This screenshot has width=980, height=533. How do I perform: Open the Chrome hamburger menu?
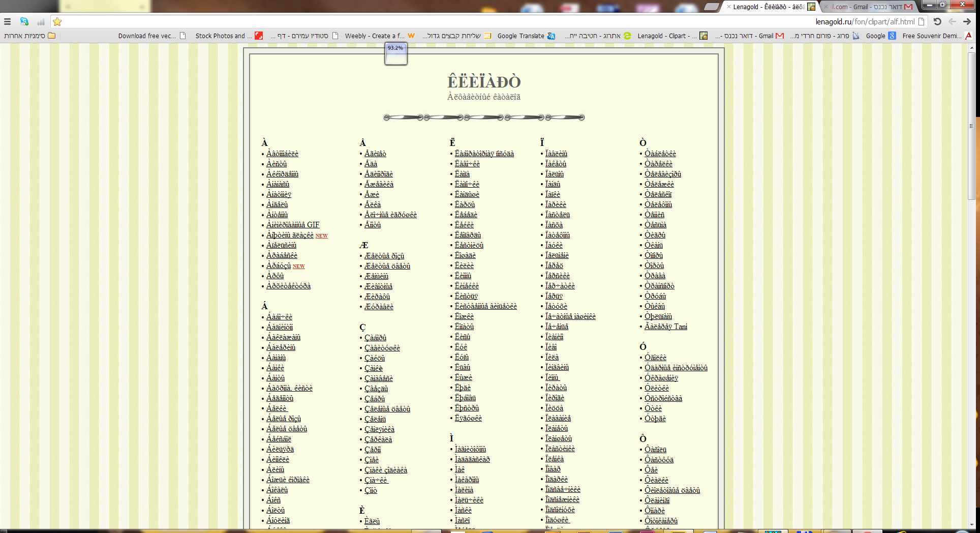7,22
